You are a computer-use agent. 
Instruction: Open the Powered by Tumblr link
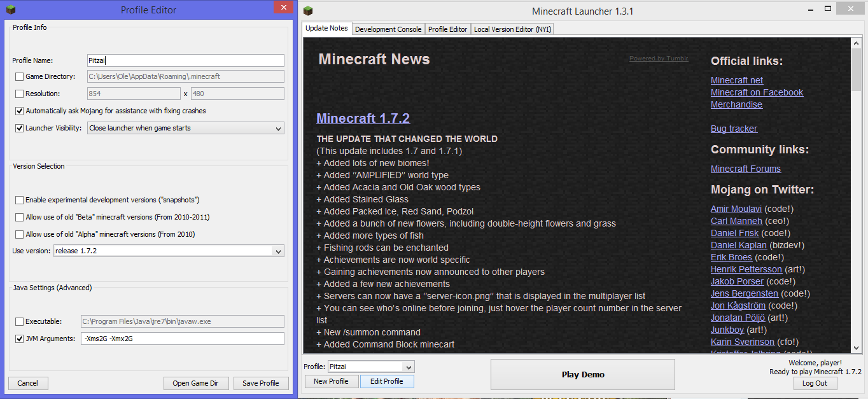659,59
